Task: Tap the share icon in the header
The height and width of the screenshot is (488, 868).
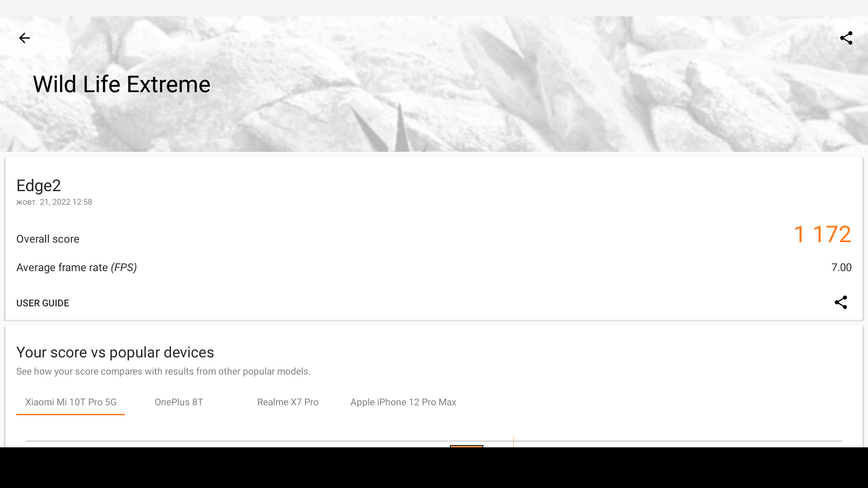Action: (x=846, y=38)
